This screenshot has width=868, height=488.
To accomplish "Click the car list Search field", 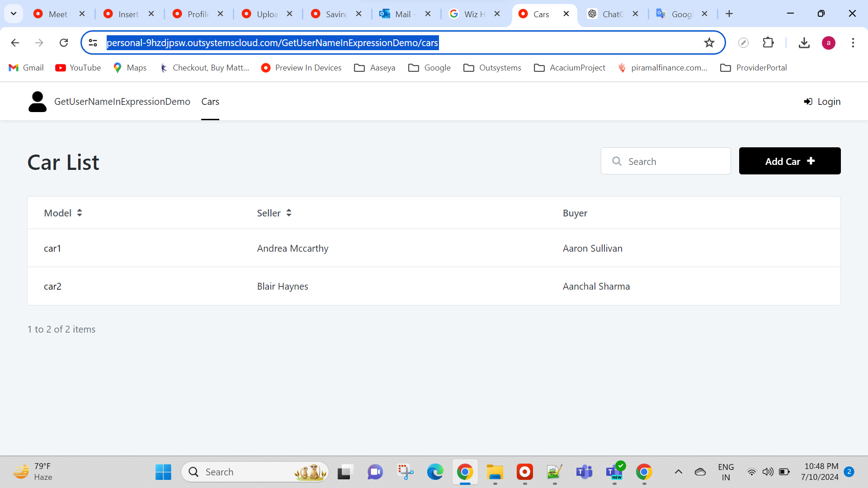I will [665, 161].
